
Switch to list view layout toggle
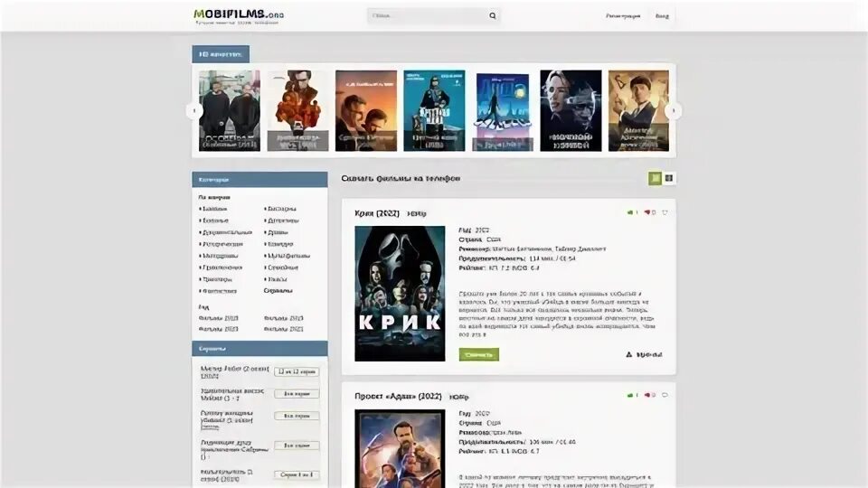655,178
